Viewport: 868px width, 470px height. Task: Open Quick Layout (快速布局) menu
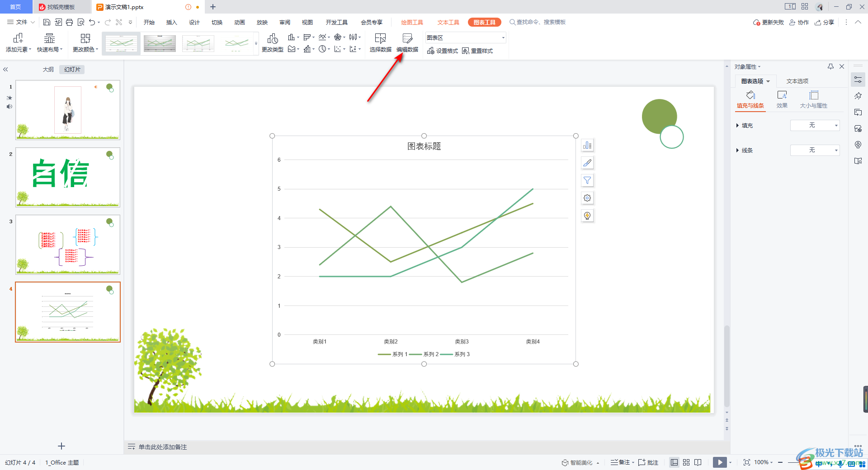coord(50,43)
